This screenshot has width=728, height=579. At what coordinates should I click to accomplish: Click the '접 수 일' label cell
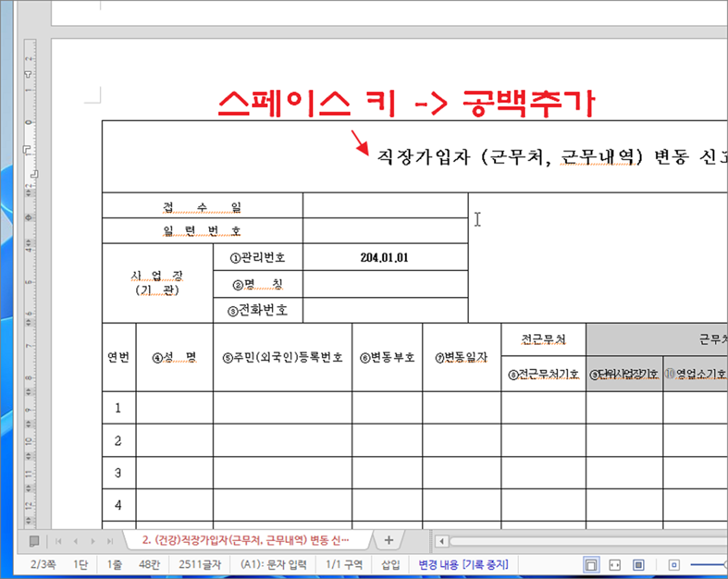click(x=202, y=206)
